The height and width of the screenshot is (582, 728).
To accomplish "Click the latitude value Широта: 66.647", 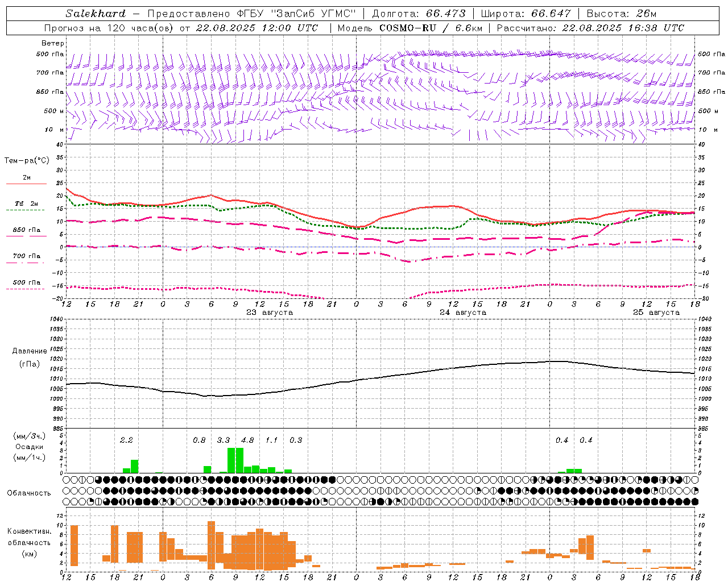I will point(526,14).
